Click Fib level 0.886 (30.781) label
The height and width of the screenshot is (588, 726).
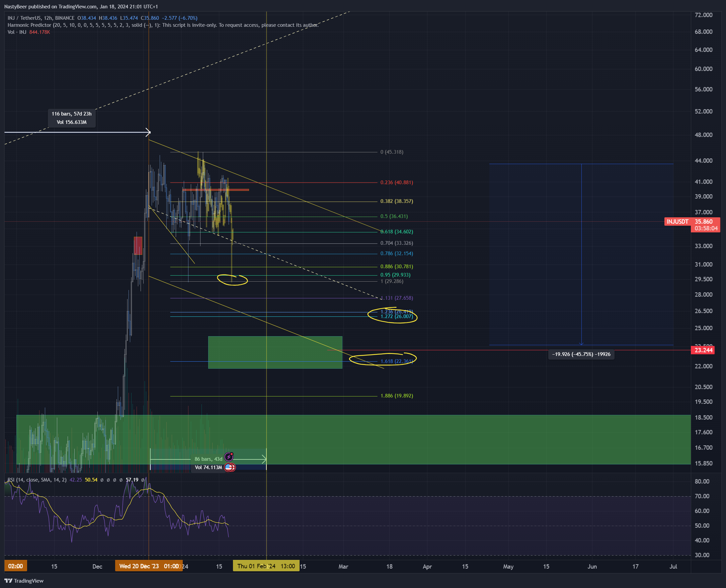tap(397, 267)
